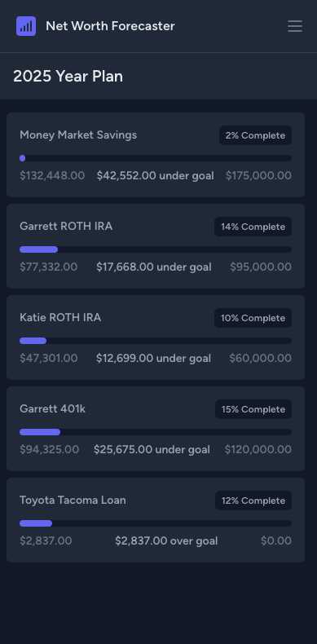
Task: Click the 15% Complete badge
Action: pyautogui.click(x=253, y=409)
